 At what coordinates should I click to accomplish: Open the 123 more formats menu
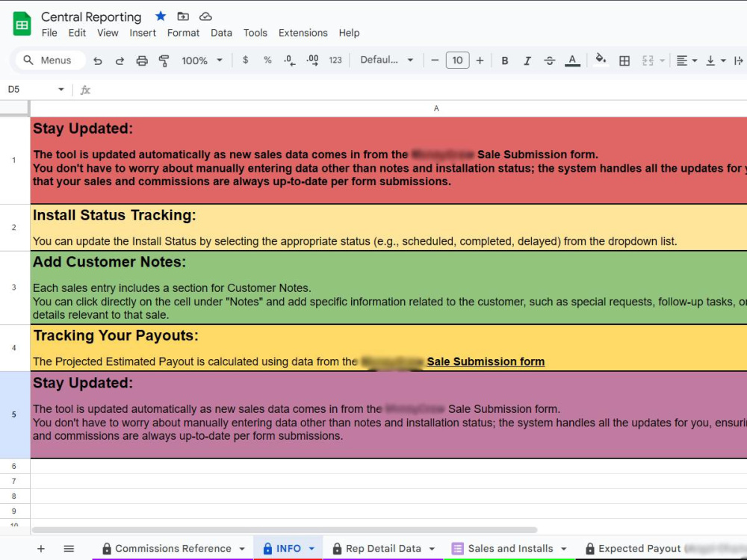click(x=335, y=60)
